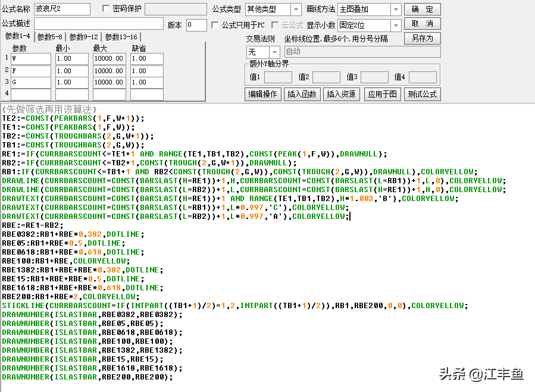The image size is (535, 392).
Task: Click the STICKLINE code line
Action: click(x=235, y=306)
